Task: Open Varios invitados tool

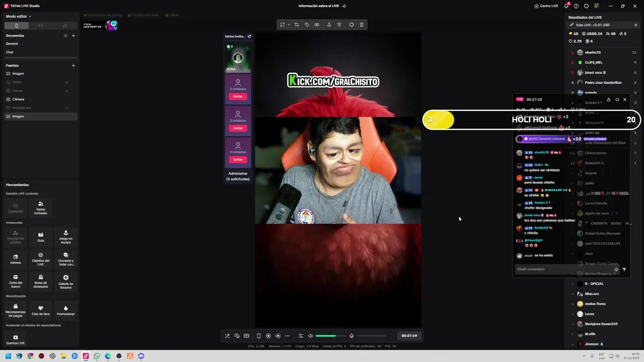Action: coord(41,208)
